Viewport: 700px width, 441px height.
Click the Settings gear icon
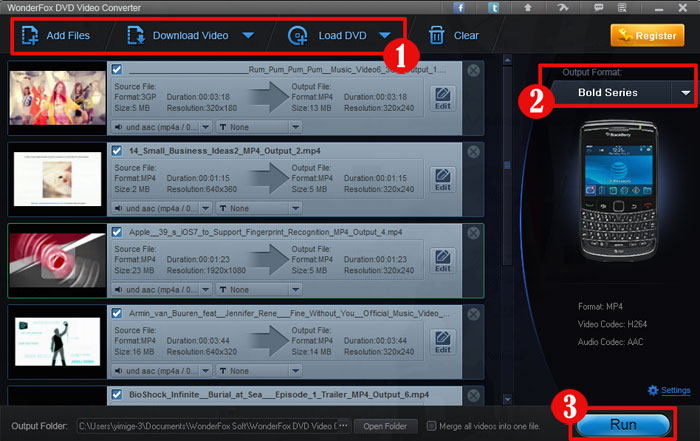653,390
